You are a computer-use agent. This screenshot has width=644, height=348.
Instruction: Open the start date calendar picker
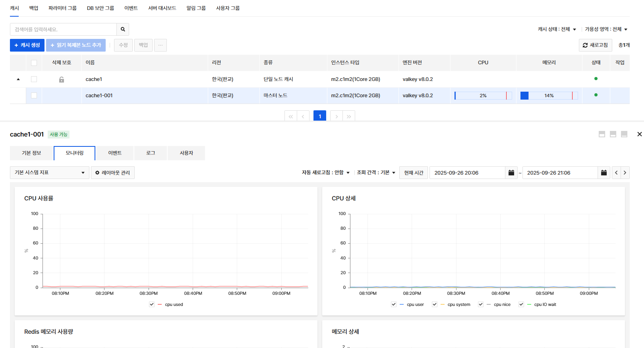[x=511, y=173]
